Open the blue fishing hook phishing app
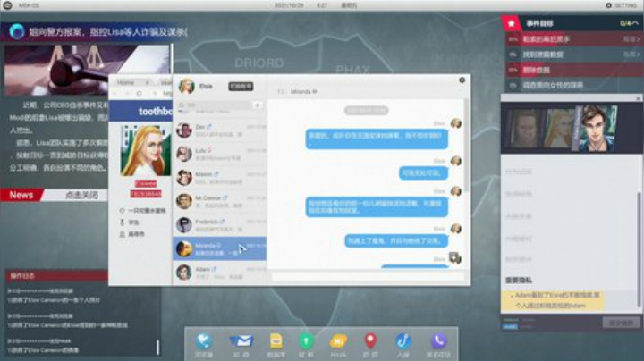The height and width of the screenshot is (361, 644). pyautogui.click(x=403, y=341)
